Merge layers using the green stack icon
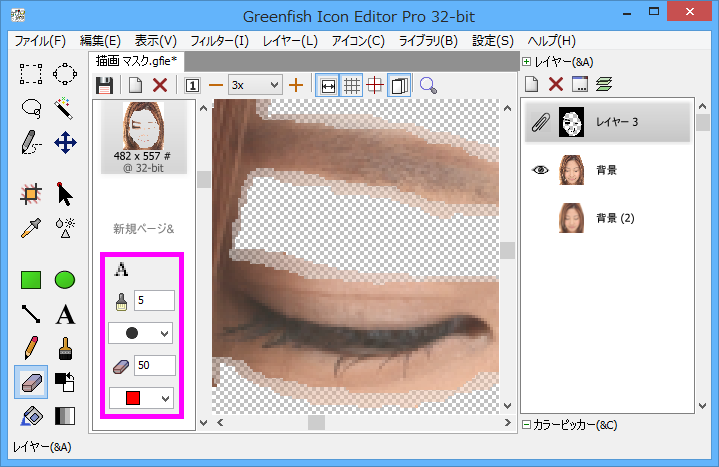Viewport: 719px width, 467px height. 604,85
